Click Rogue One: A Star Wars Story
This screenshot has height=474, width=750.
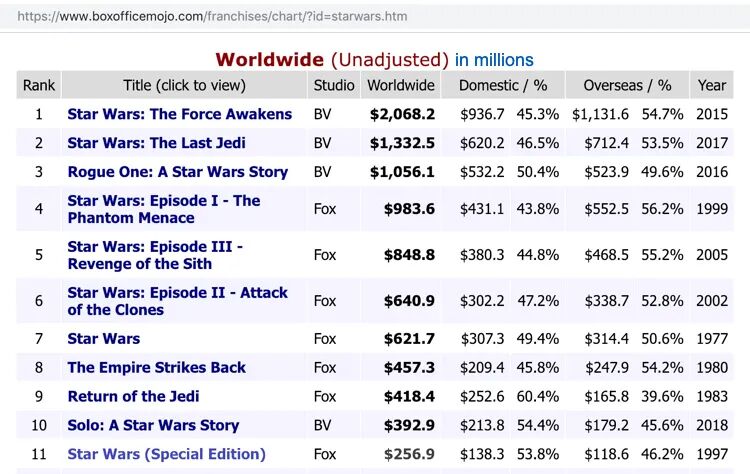[177, 172]
